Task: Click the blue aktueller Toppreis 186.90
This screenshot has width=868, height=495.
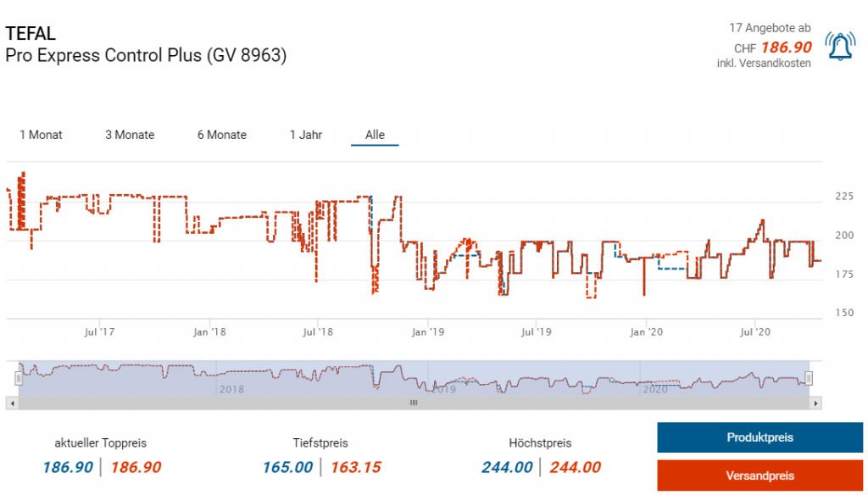Action: [68, 467]
